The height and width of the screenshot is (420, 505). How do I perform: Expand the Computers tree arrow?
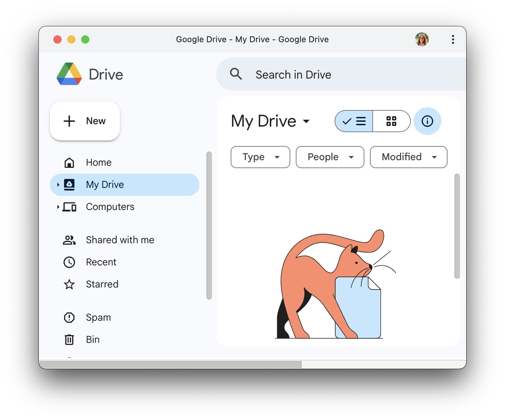58,207
